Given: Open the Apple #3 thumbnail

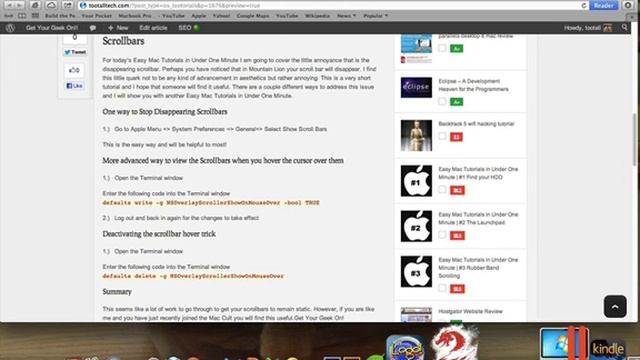Looking at the screenshot, I should pos(416,271).
